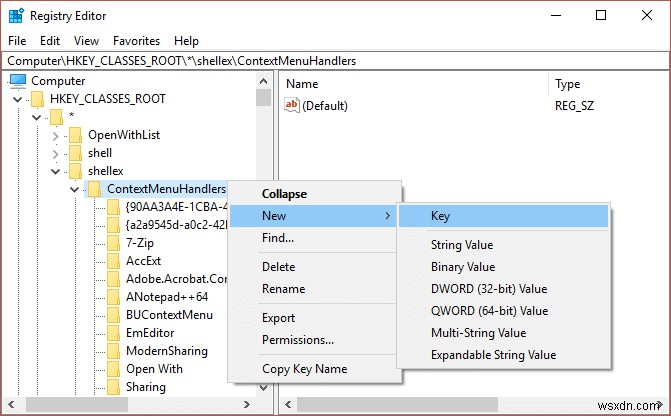Click the ANotepad++64 folder icon
The height and width of the screenshot is (416, 671).
coord(113,297)
